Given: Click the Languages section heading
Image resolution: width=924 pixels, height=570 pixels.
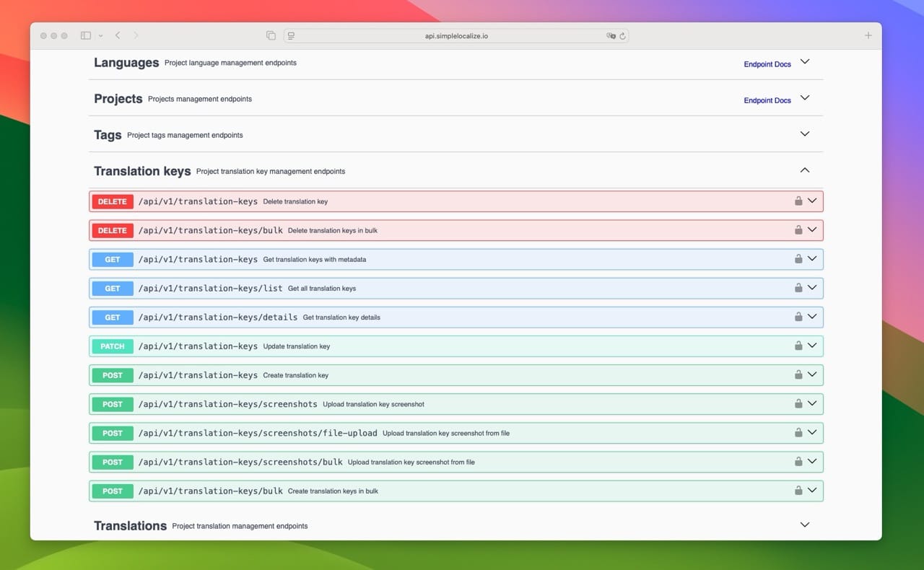Looking at the screenshot, I should 126,63.
